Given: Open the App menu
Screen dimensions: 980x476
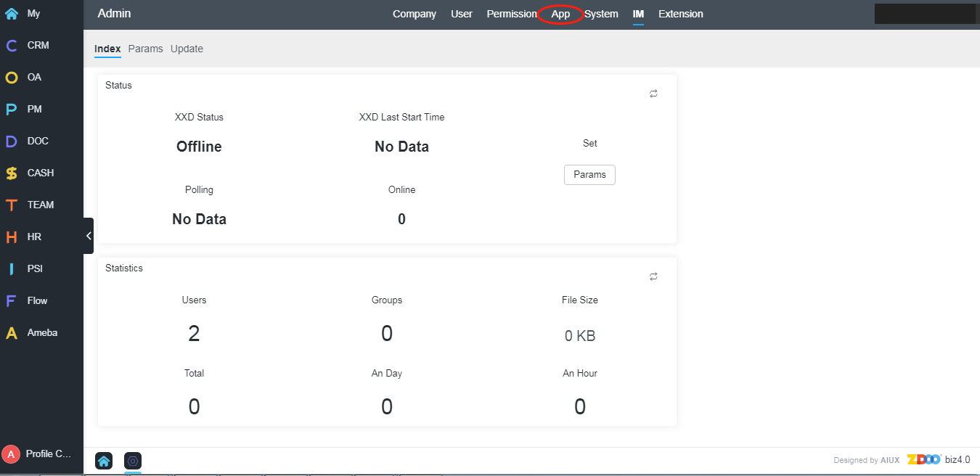Looking at the screenshot, I should [x=560, y=14].
